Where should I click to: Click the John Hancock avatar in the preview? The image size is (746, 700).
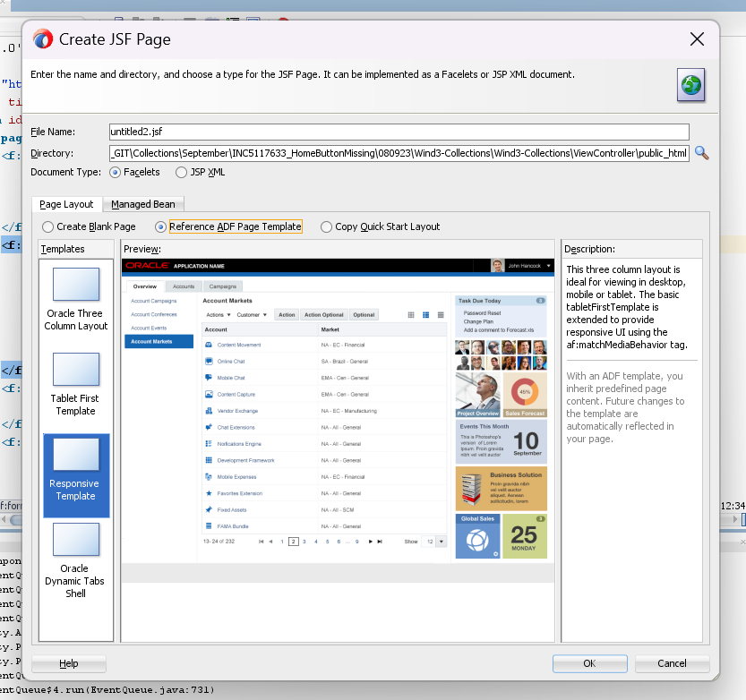[496, 265]
